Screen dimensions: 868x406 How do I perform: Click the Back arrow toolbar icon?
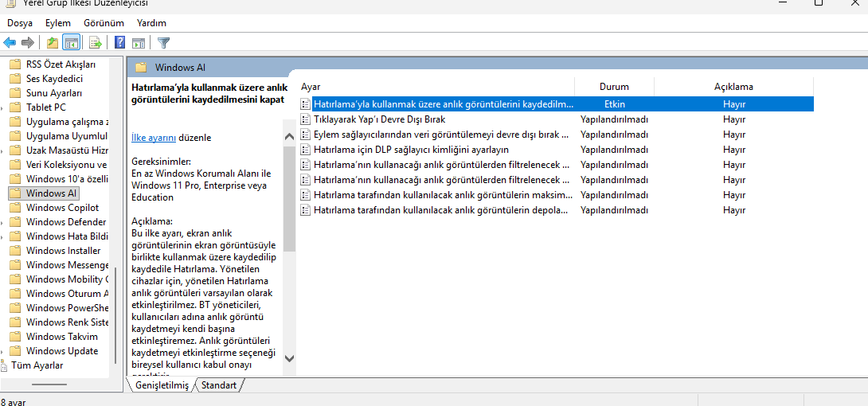pos(10,42)
